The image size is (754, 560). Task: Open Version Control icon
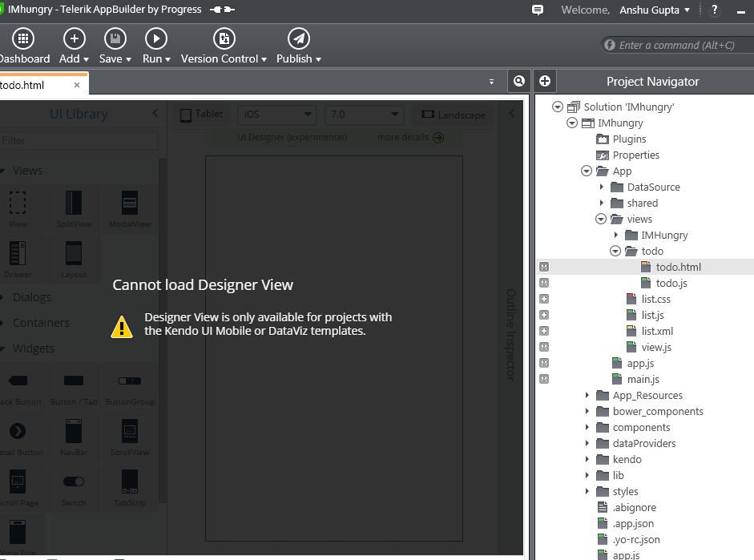(224, 38)
